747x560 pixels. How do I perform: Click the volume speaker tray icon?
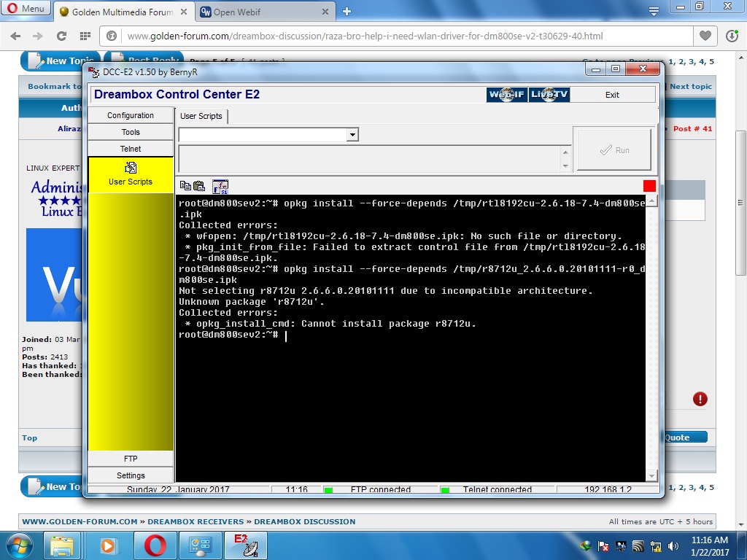tap(673, 546)
